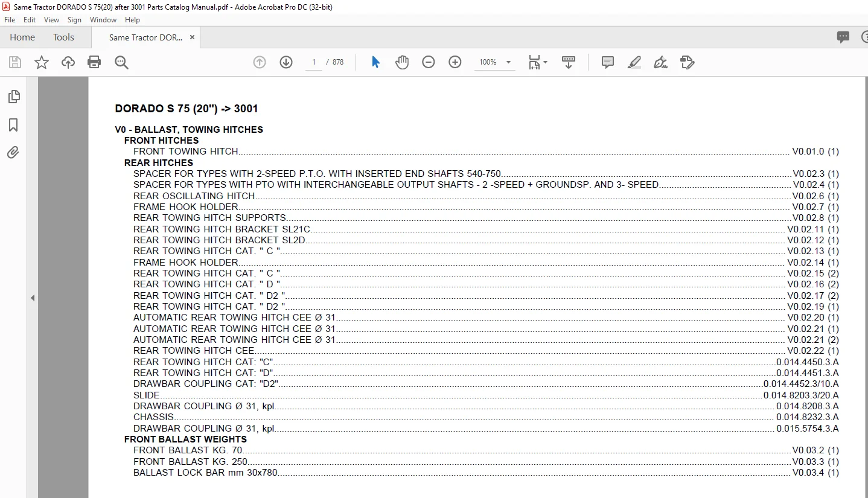Screen dimensions: 868x498
Task: Save the file with the floppy disk icon
Action: tap(15, 62)
